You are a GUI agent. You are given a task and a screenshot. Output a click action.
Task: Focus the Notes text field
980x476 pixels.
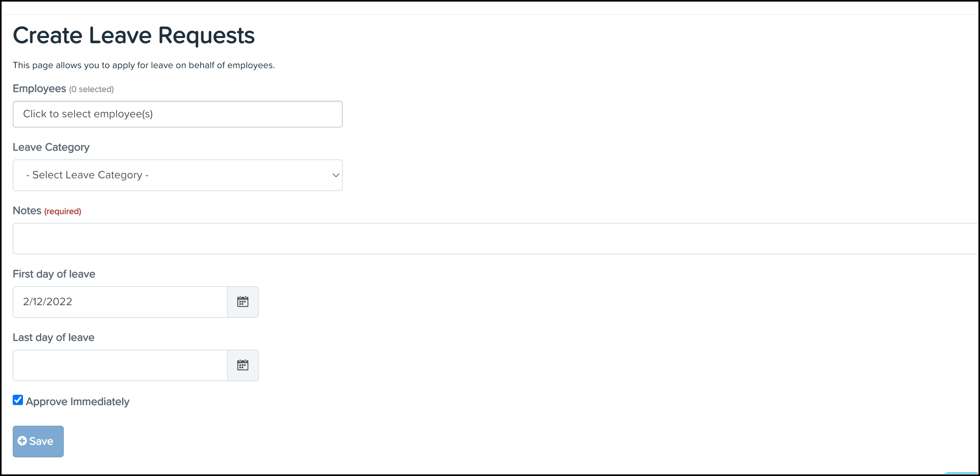(495, 239)
